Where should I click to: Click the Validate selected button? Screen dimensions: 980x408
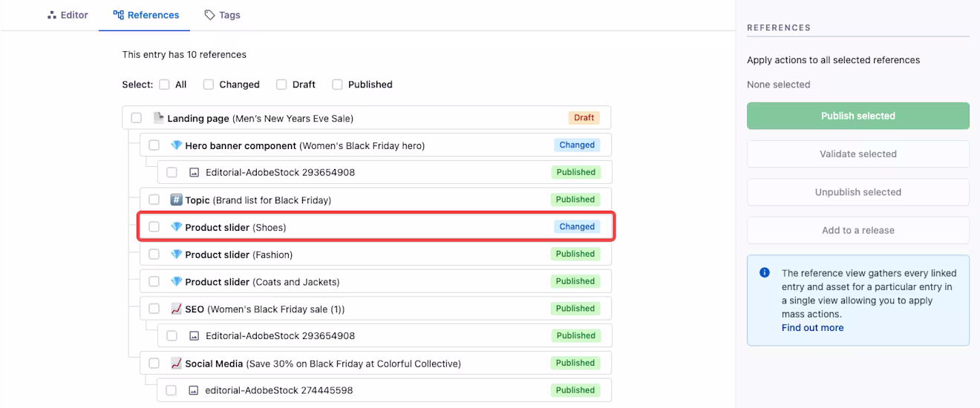858,154
